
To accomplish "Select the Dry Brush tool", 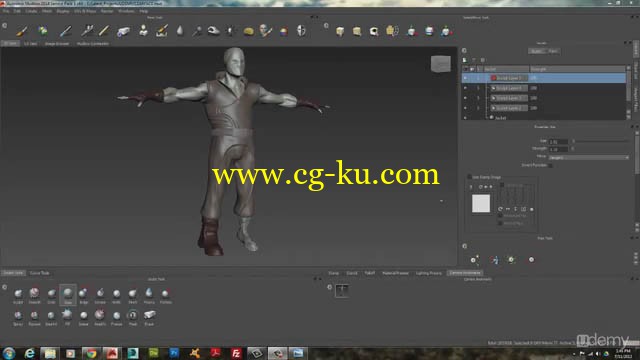I will pos(162,31).
